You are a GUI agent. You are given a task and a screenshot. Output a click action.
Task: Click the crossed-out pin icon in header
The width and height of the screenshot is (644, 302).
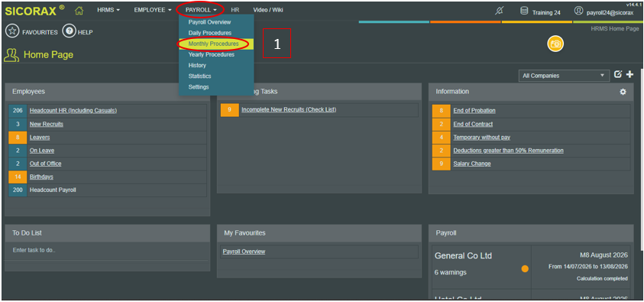tap(499, 11)
